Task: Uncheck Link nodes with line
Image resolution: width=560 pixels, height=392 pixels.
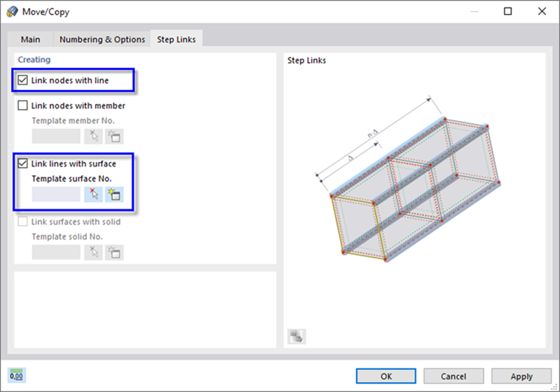Action: click(x=23, y=80)
